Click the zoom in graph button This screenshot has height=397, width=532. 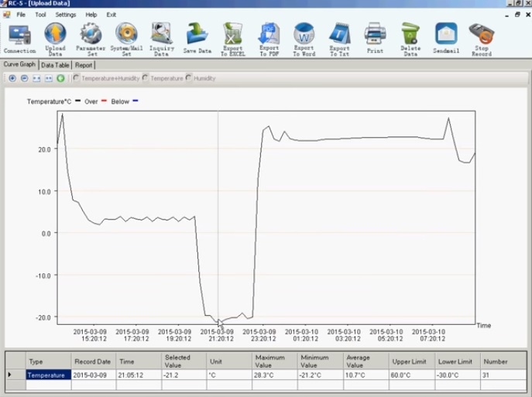(12, 78)
